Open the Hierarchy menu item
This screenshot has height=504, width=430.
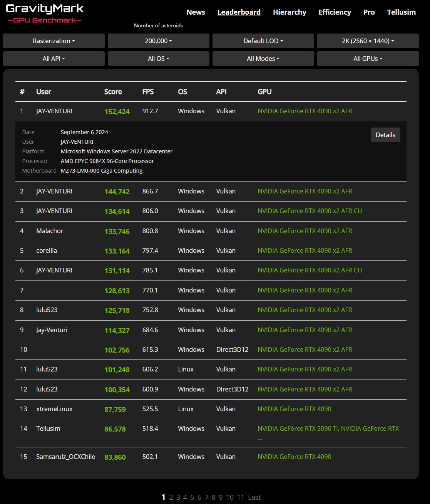point(289,12)
